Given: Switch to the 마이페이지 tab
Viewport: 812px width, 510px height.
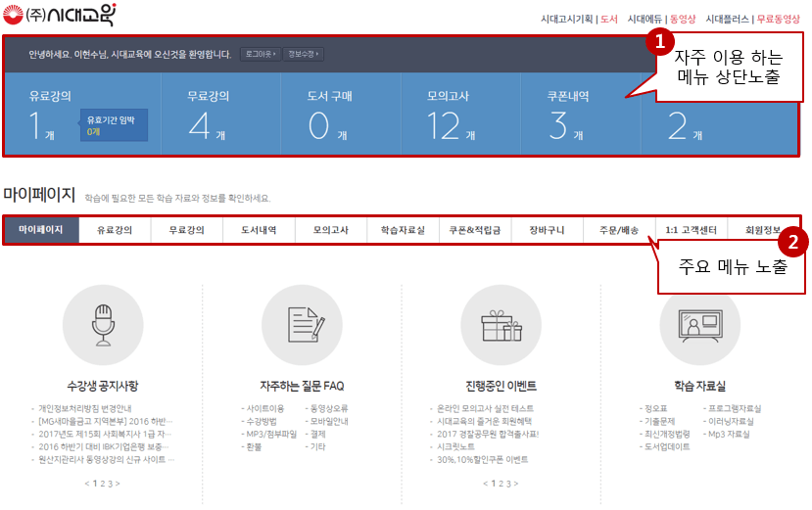Looking at the screenshot, I should [x=41, y=230].
